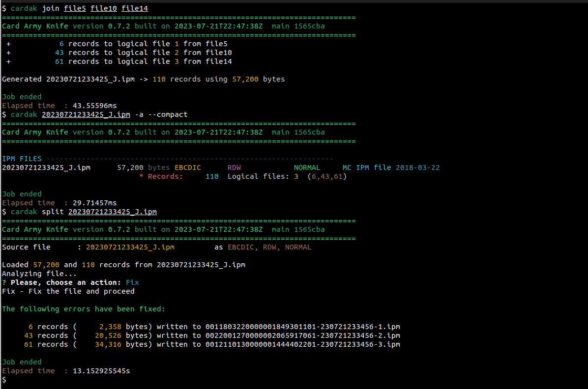This screenshot has width=588, height=389.
Task: Click the 13.152925545s elapsed time value
Action: [x=101, y=371]
